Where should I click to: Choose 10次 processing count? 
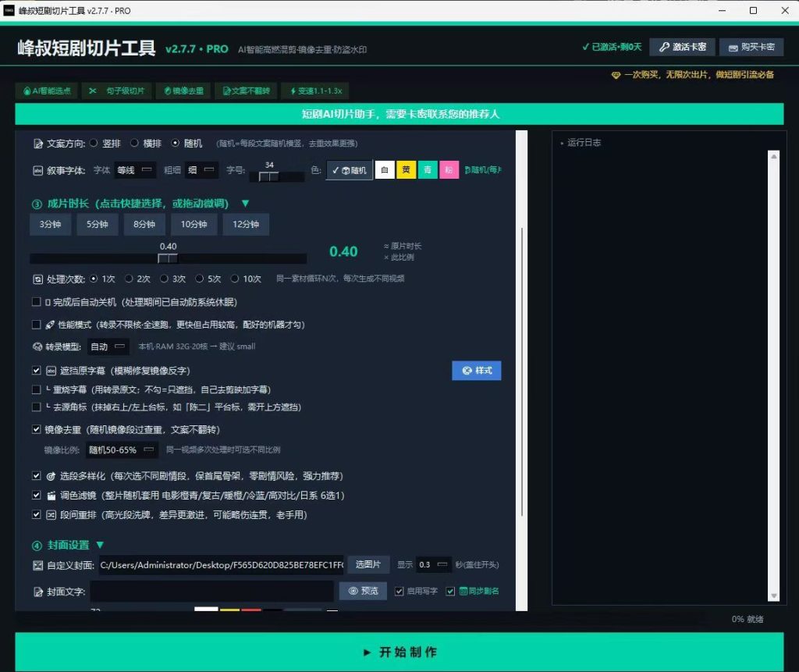click(x=235, y=279)
